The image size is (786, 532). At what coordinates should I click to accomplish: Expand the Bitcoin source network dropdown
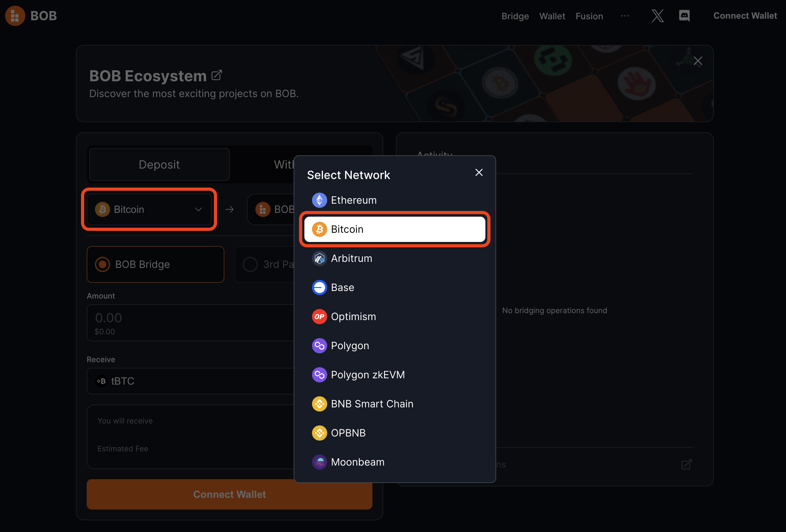(149, 210)
